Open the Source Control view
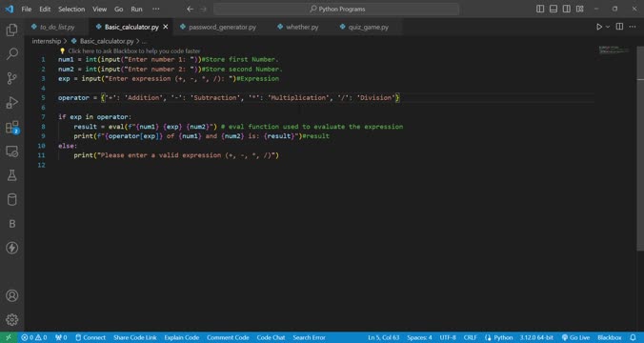 click(x=12, y=78)
